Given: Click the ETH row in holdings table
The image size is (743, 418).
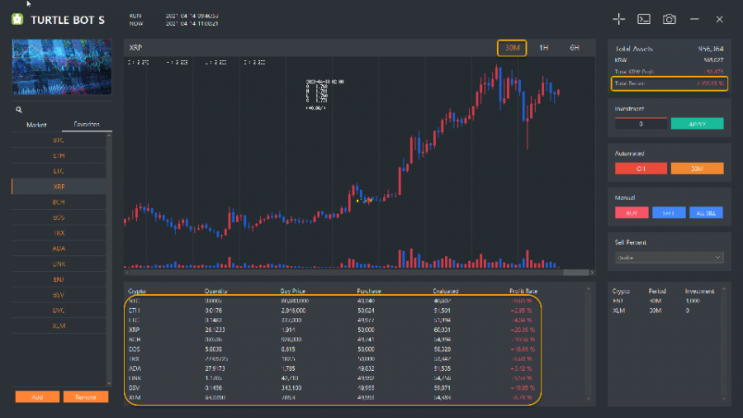Looking at the screenshot, I should [333, 310].
